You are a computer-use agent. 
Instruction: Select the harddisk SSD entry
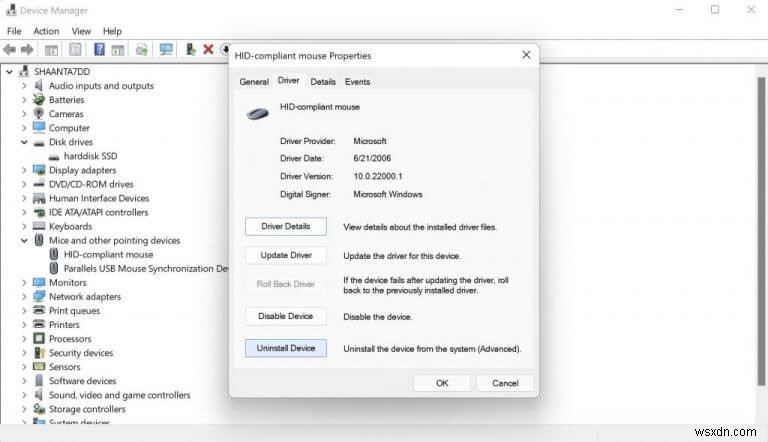(x=90, y=156)
